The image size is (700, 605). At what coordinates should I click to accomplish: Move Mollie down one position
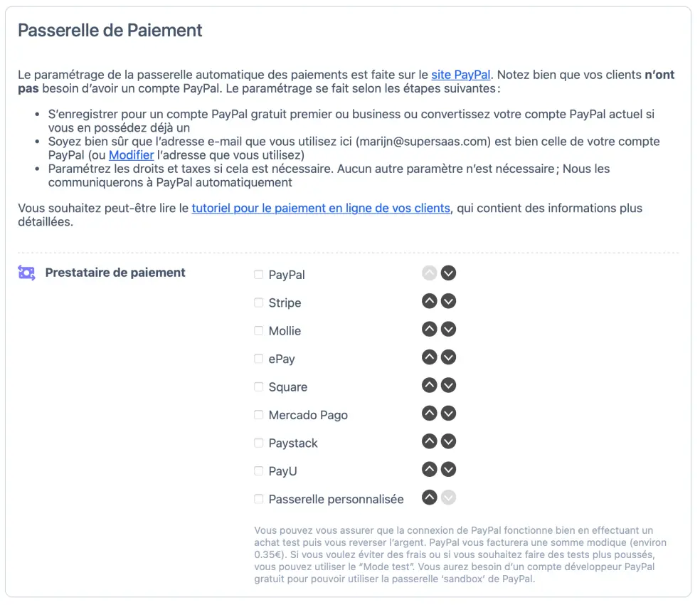pos(448,329)
